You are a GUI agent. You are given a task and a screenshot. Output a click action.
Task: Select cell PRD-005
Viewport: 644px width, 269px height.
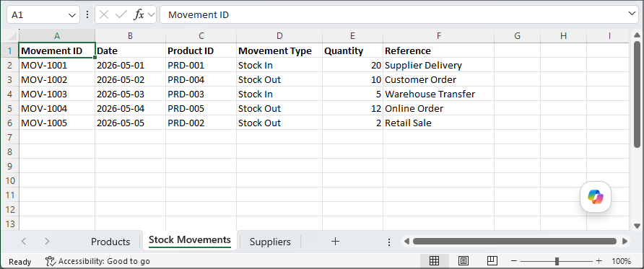tap(201, 109)
